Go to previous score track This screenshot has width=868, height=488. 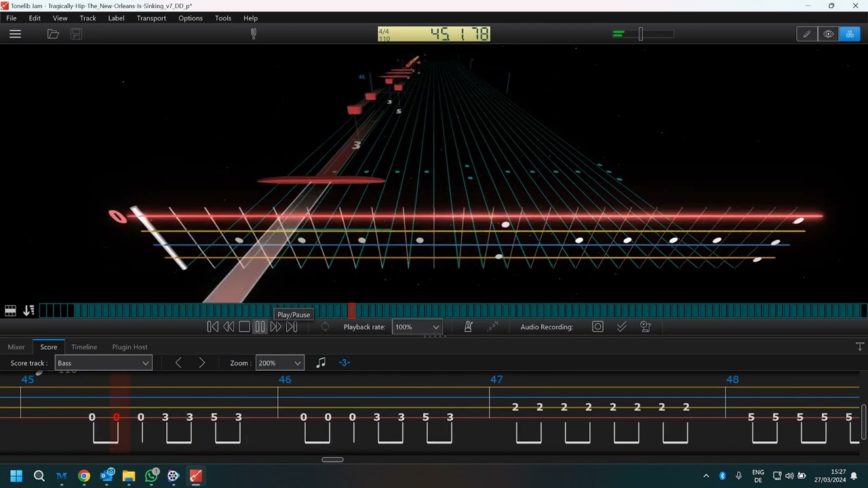[x=178, y=363]
